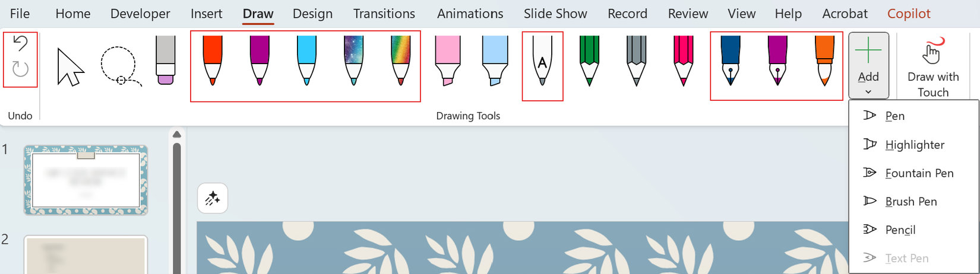
Task: Choose Highlighter from Add menu
Action: [x=914, y=145]
